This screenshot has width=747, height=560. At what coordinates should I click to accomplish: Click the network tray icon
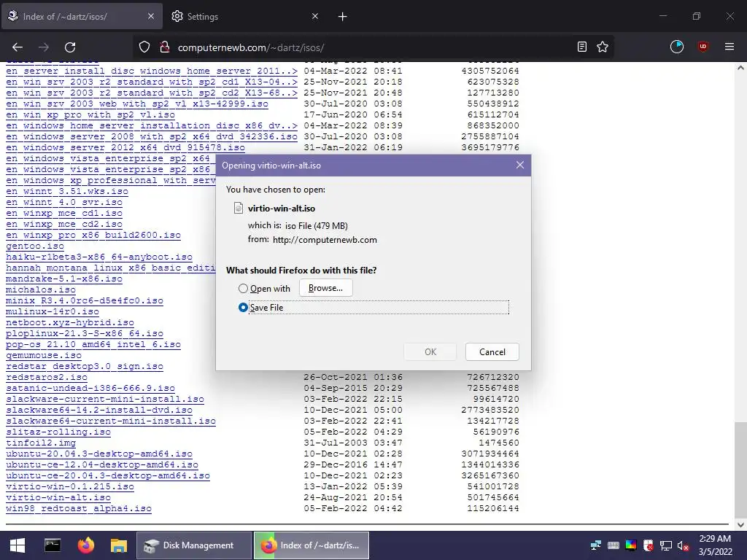point(596,545)
